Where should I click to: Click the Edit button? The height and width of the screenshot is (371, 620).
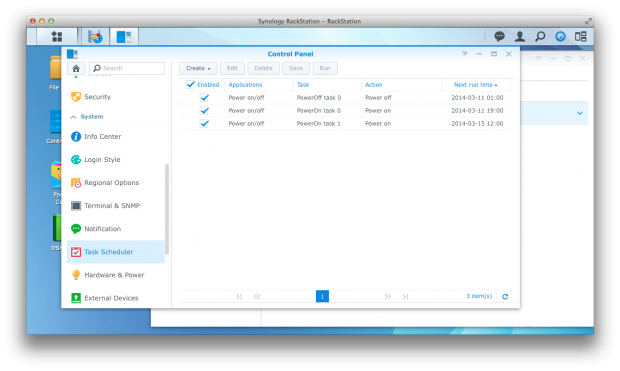click(x=232, y=68)
